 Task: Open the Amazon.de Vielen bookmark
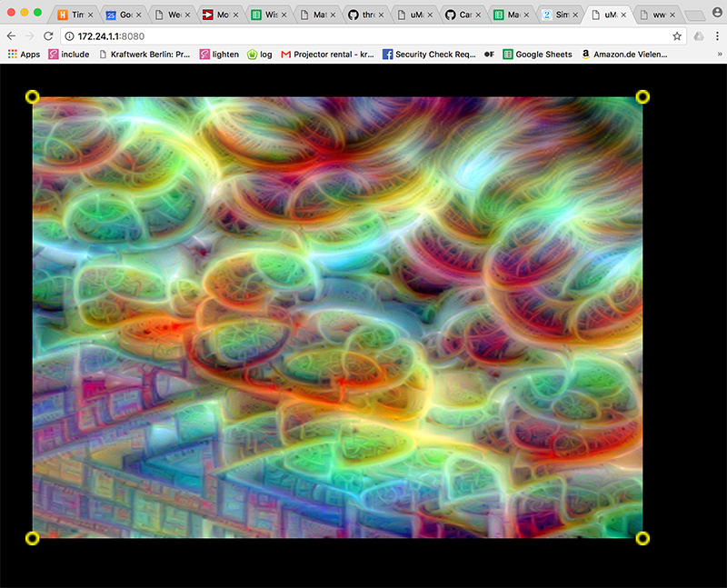pyautogui.click(x=629, y=54)
